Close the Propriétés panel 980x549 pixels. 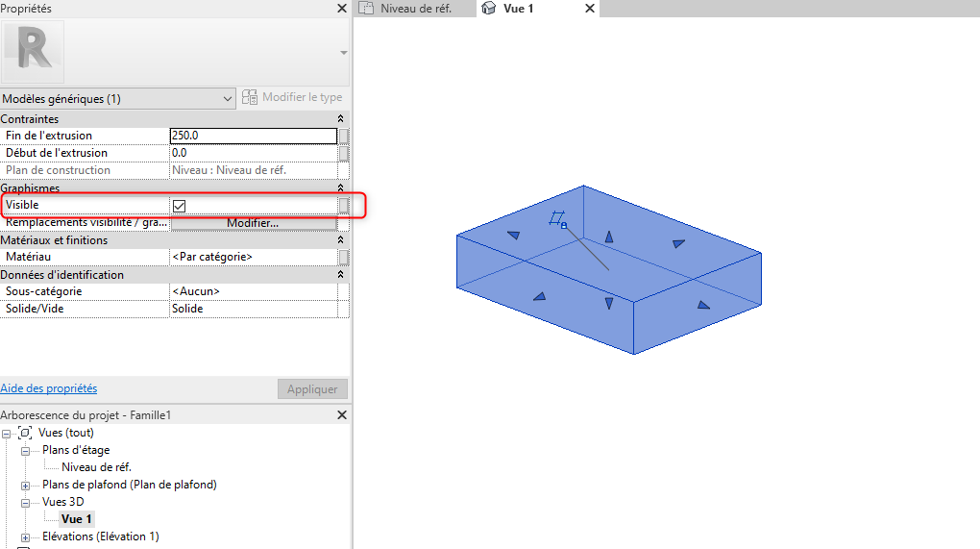pos(342,9)
